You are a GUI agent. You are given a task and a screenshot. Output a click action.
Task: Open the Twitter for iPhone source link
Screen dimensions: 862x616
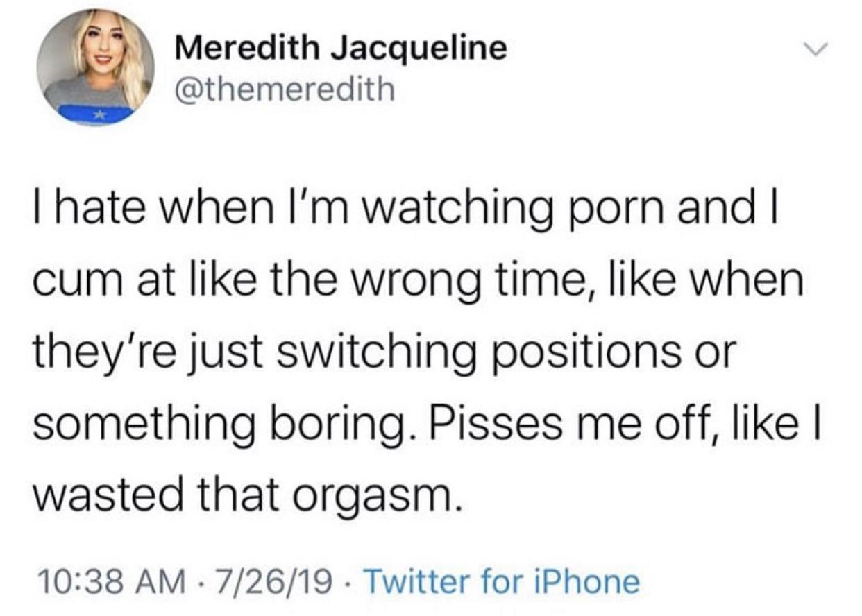click(x=502, y=582)
